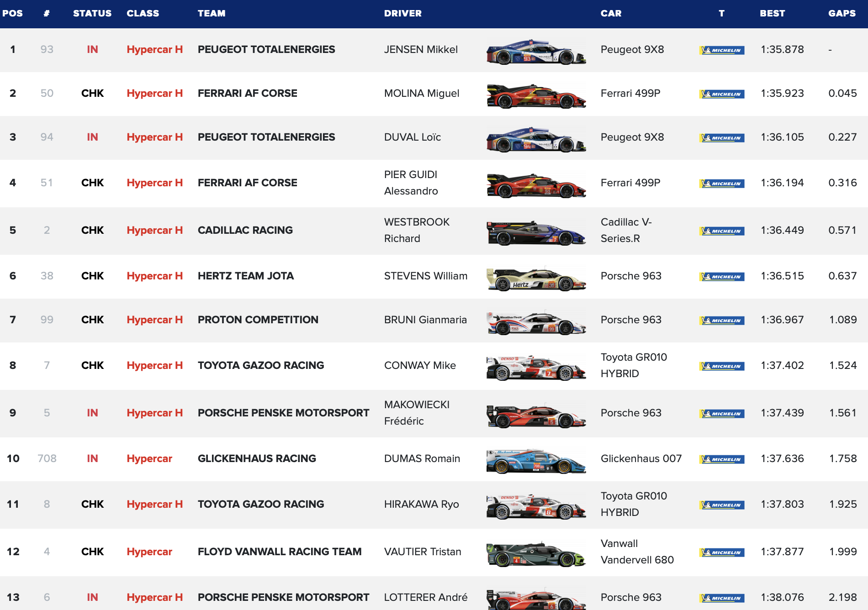Click best lap time 1:35.878
The height and width of the screenshot is (610, 868).
(x=782, y=49)
